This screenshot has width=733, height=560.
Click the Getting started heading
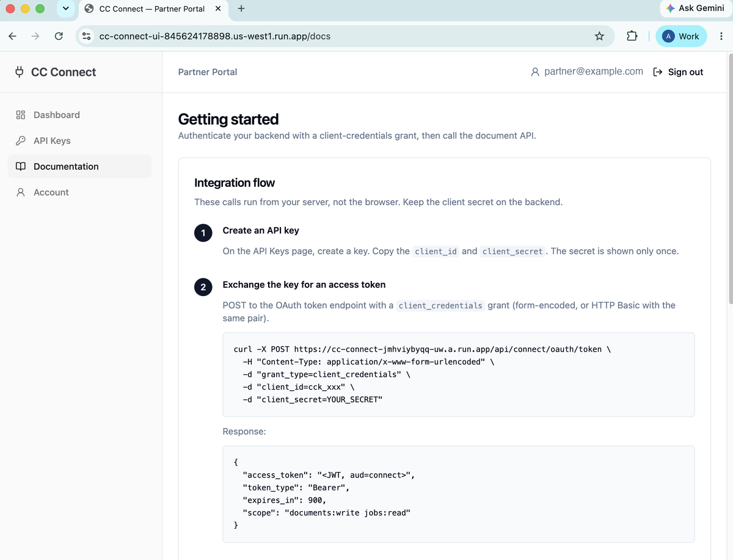[x=228, y=119]
